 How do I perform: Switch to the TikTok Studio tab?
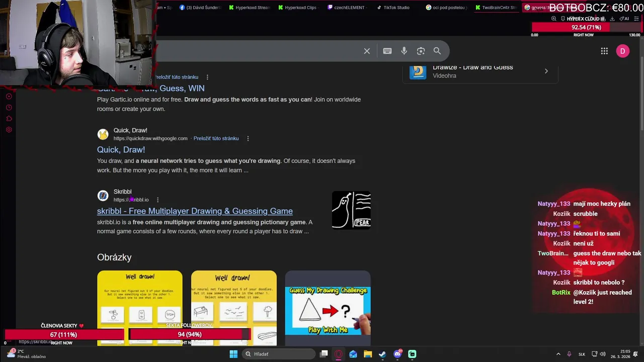click(x=393, y=8)
